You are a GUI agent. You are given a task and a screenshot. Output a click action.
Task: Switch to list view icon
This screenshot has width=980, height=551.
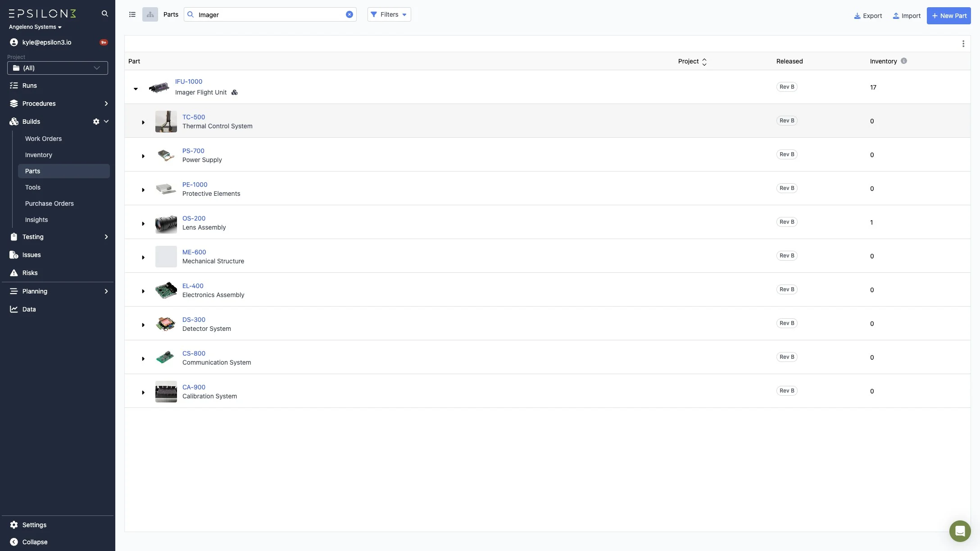coord(132,14)
